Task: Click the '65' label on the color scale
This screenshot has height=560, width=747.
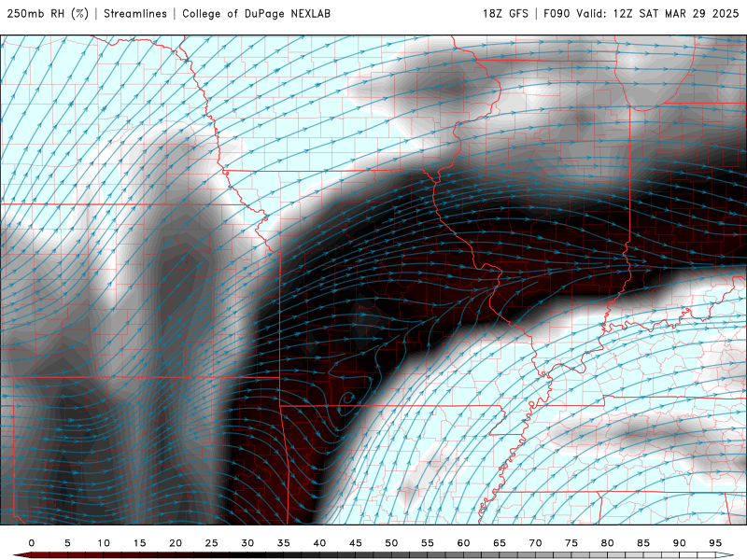Action: [500, 543]
